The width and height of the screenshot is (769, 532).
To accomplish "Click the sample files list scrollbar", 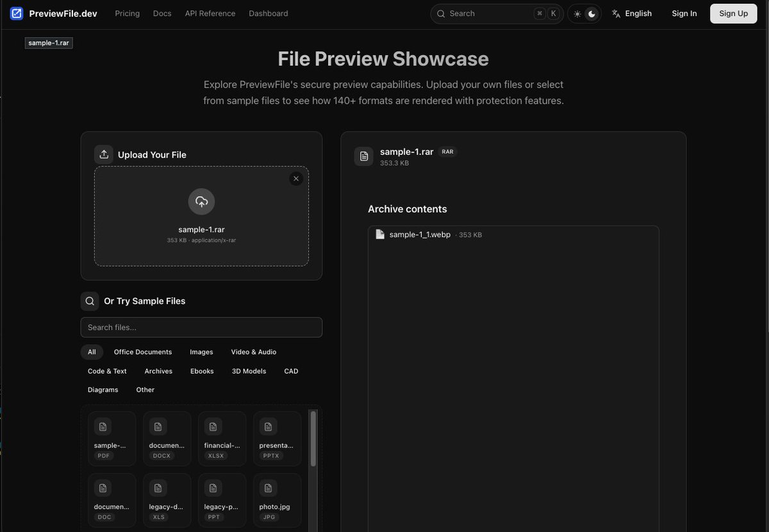I will [313, 438].
